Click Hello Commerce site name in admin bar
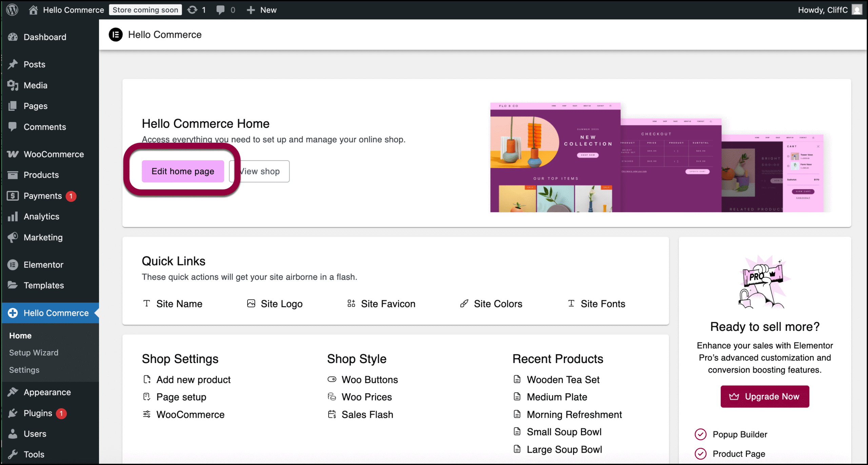 coord(74,10)
